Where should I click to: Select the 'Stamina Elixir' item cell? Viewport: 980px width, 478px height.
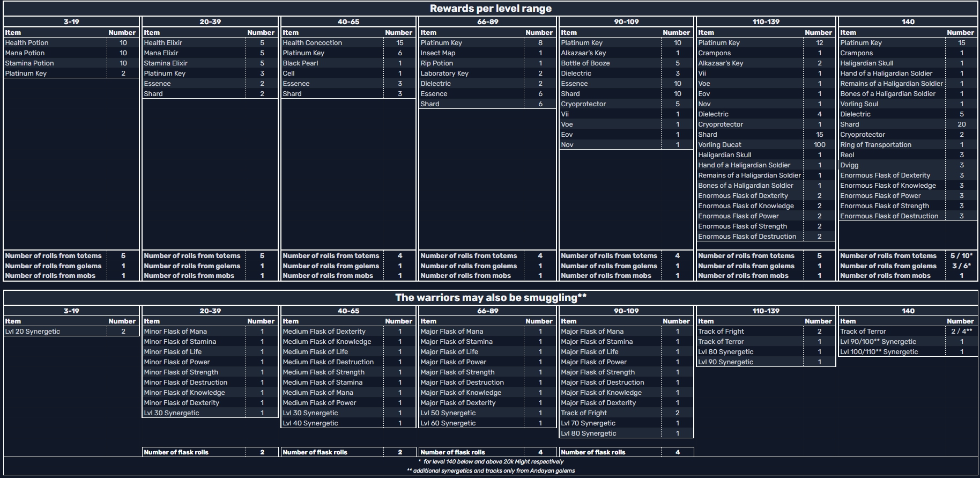(x=194, y=63)
